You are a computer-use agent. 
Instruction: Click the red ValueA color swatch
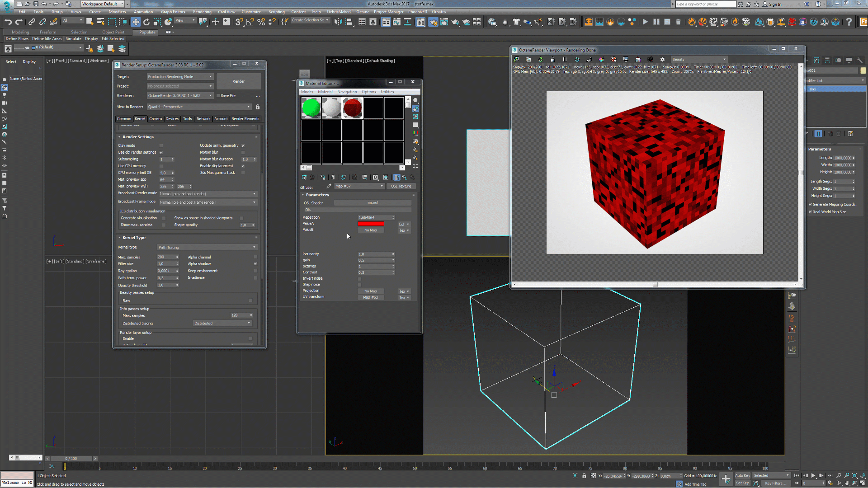(x=371, y=224)
